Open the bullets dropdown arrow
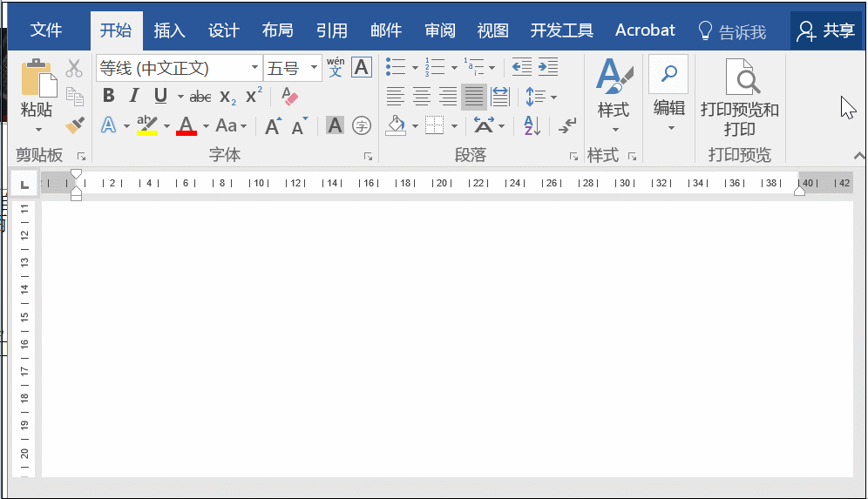868x499 pixels. [x=415, y=68]
